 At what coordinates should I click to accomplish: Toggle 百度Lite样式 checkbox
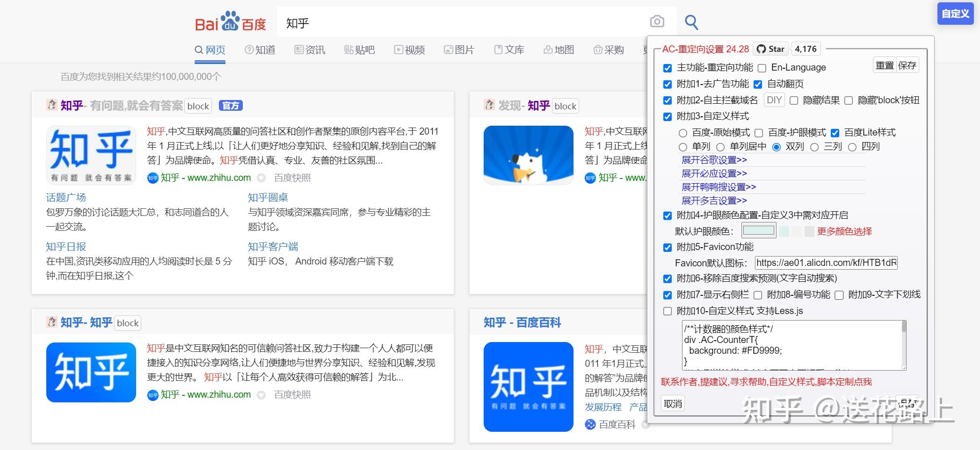pyautogui.click(x=835, y=133)
